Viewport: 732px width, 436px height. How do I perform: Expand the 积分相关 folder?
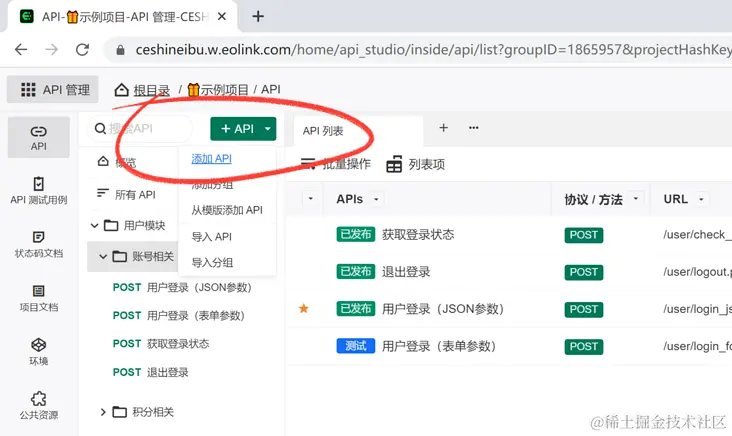click(x=103, y=412)
